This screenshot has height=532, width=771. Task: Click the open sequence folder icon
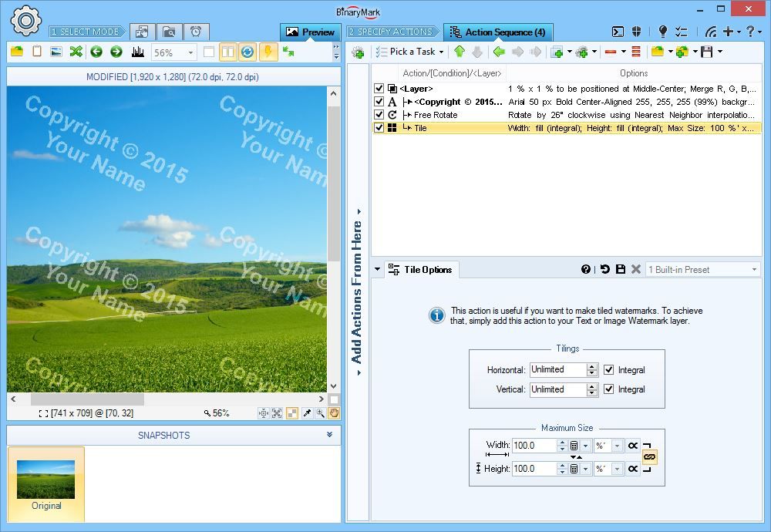pyautogui.click(x=658, y=52)
